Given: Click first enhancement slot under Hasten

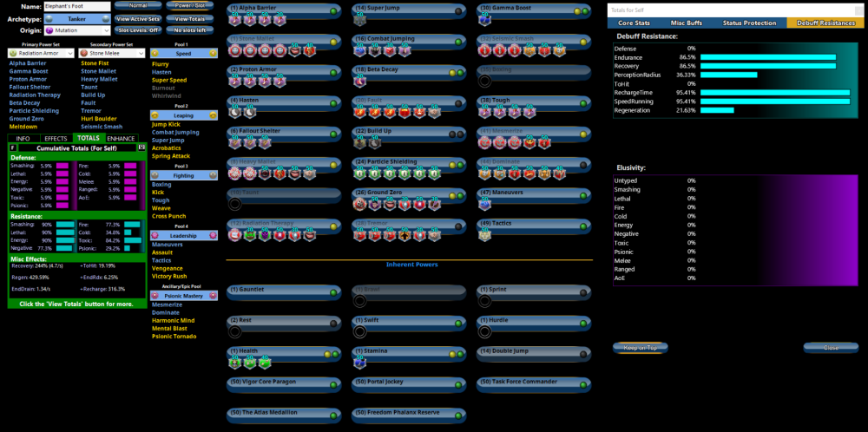Looking at the screenshot, I should (x=235, y=113).
